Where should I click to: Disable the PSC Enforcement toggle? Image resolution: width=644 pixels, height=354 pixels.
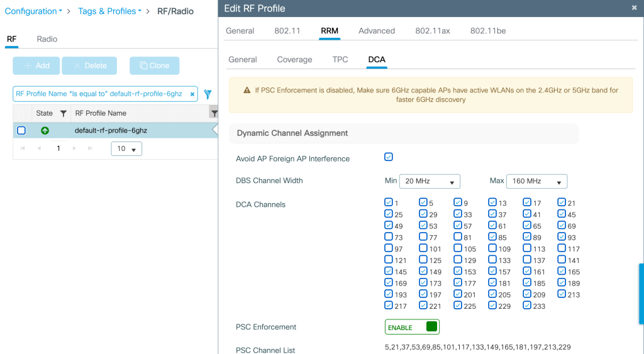pyautogui.click(x=412, y=327)
